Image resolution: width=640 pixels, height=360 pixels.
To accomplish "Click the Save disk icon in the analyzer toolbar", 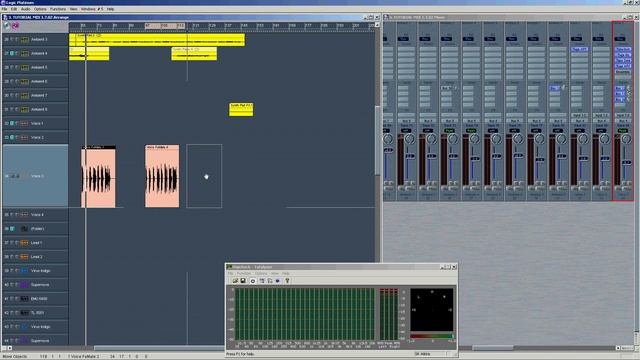I will (243, 281).
